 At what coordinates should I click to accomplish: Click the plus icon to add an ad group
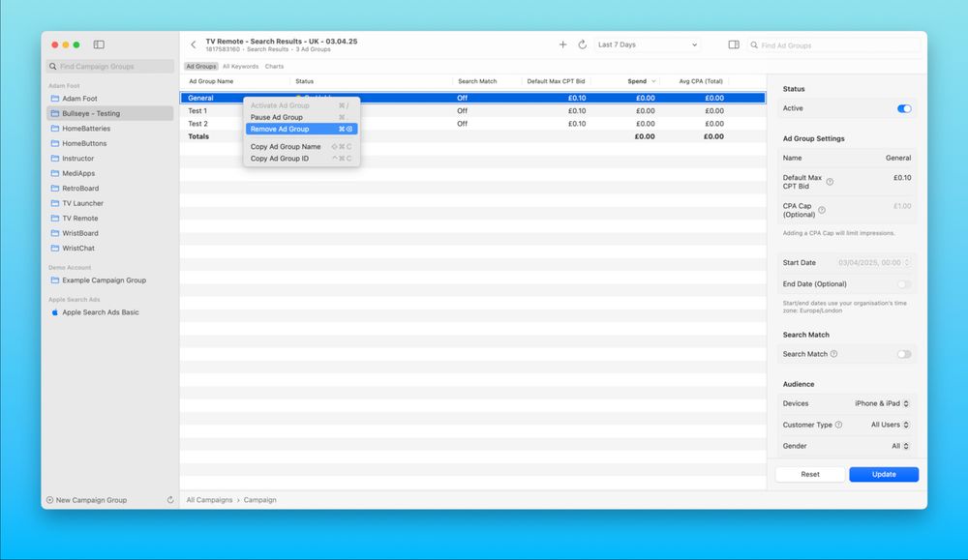click(562, 44)
